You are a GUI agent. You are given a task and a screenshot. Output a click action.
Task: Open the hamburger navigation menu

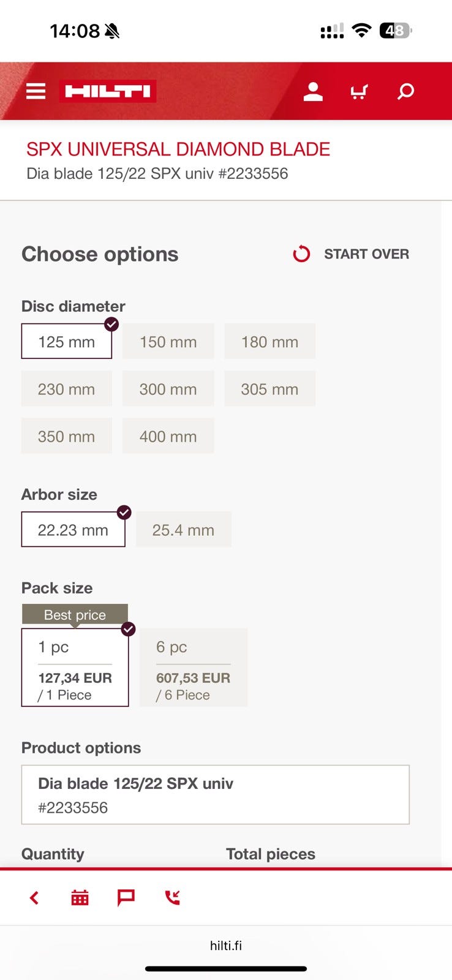[x=36, y=92]
